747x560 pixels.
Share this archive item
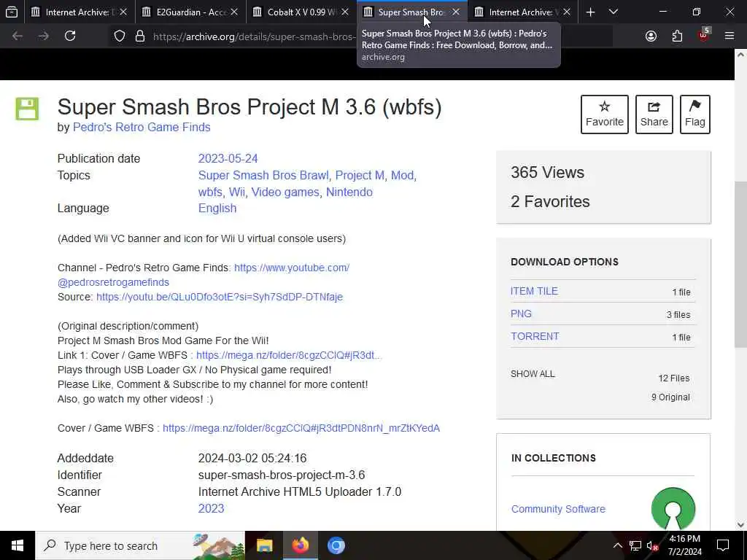(x=654, y=114)
